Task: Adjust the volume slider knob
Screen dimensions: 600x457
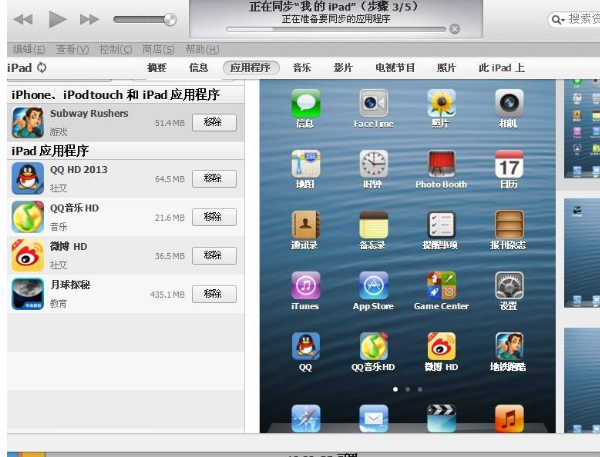Action: 170,20
